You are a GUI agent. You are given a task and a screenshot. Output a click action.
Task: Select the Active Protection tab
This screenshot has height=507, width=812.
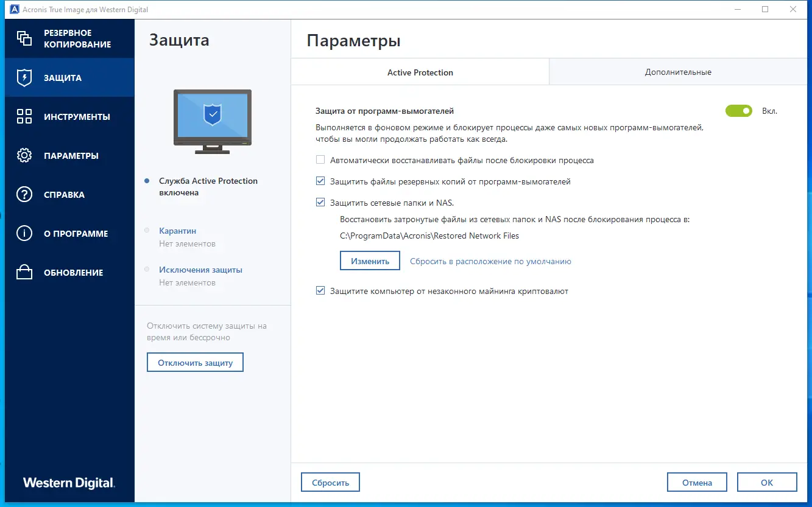pyautogui.click(x=420, y=72)
